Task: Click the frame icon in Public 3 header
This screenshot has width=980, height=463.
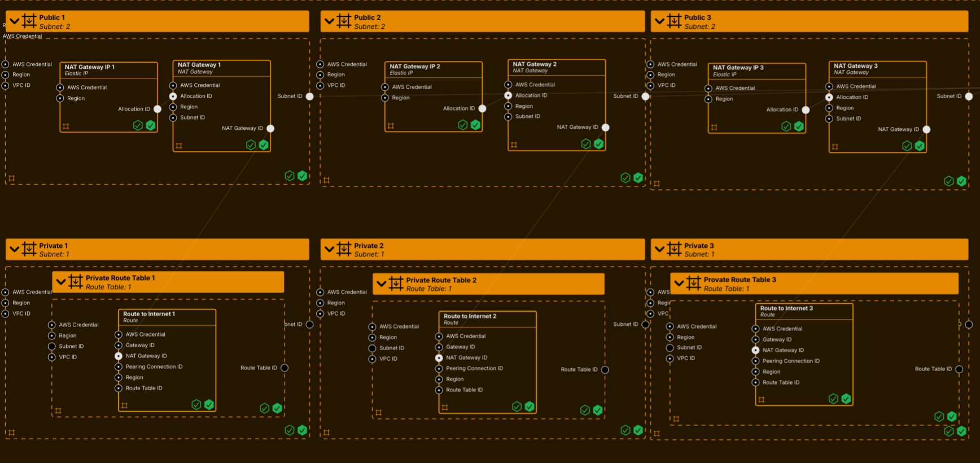Action: pos(674,21)
